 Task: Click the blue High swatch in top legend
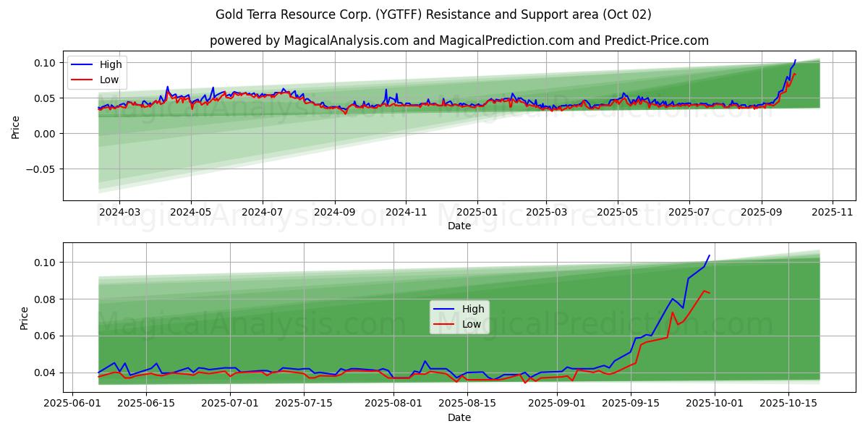tap(82, 65)
